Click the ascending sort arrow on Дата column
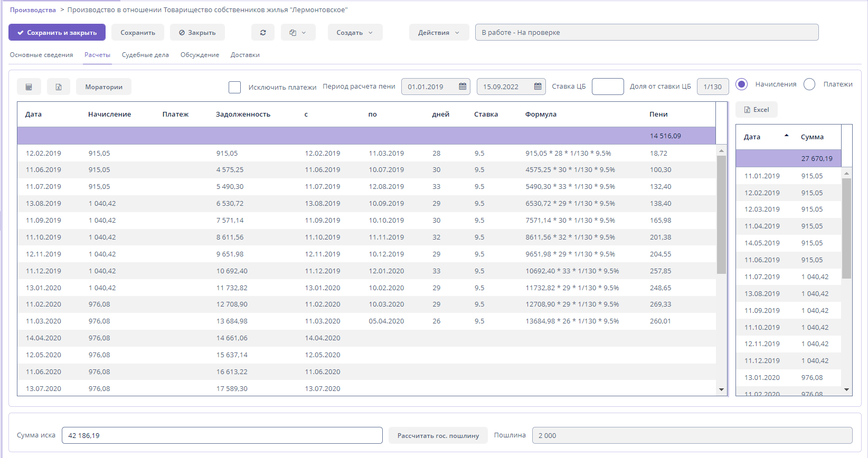 coord(787,136)
